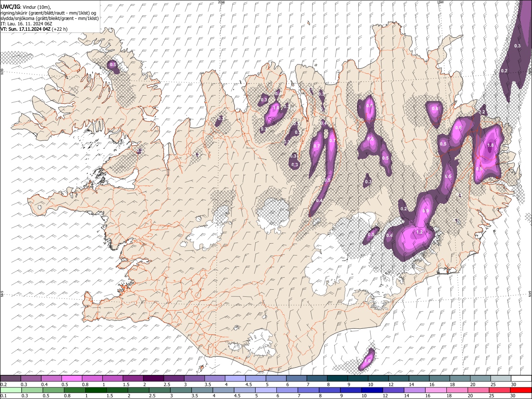Click the violet swatch at 12 in lower legend

(393, 390)
